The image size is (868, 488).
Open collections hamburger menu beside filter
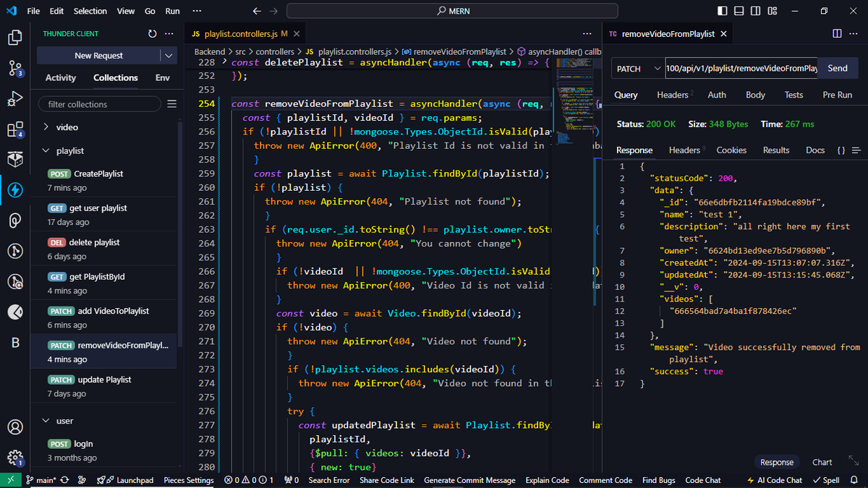point(171,104)
